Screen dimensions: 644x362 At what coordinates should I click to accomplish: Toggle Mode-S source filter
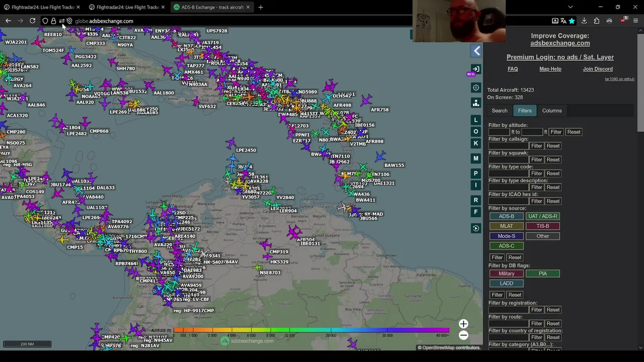click(507, 236)
